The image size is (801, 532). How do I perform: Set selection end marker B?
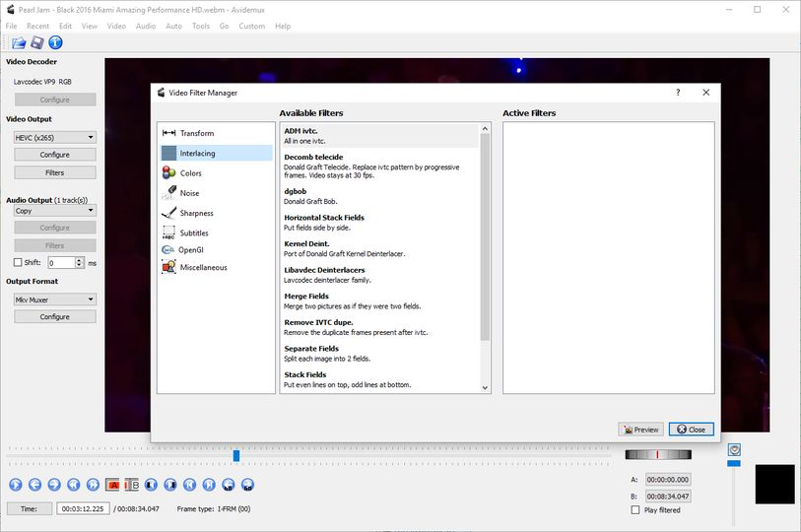[x=132, y=485]
